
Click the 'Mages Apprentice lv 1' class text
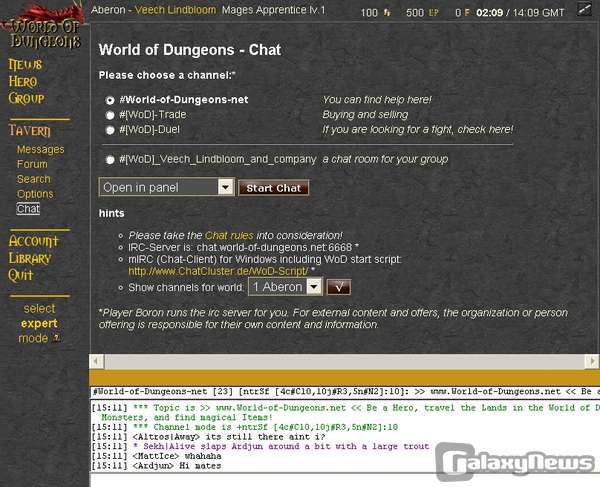coord(274,10)
